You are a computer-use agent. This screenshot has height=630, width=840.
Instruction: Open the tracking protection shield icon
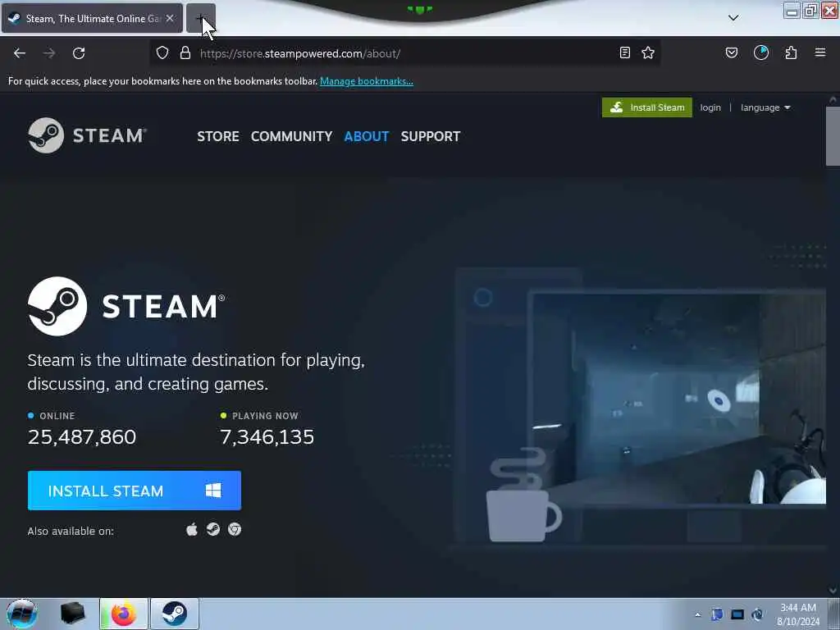(162, 53)
